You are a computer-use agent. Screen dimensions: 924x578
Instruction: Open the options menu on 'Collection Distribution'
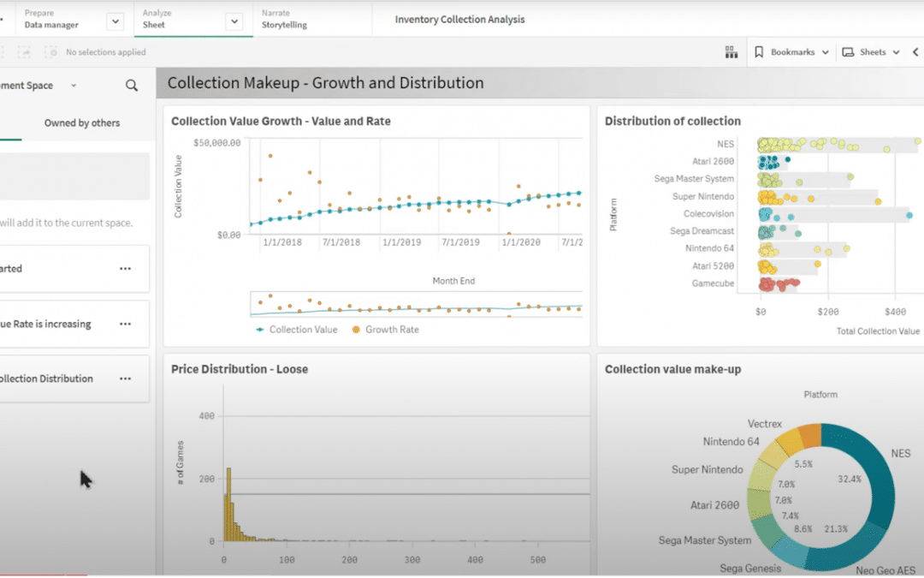pos(125,379)
